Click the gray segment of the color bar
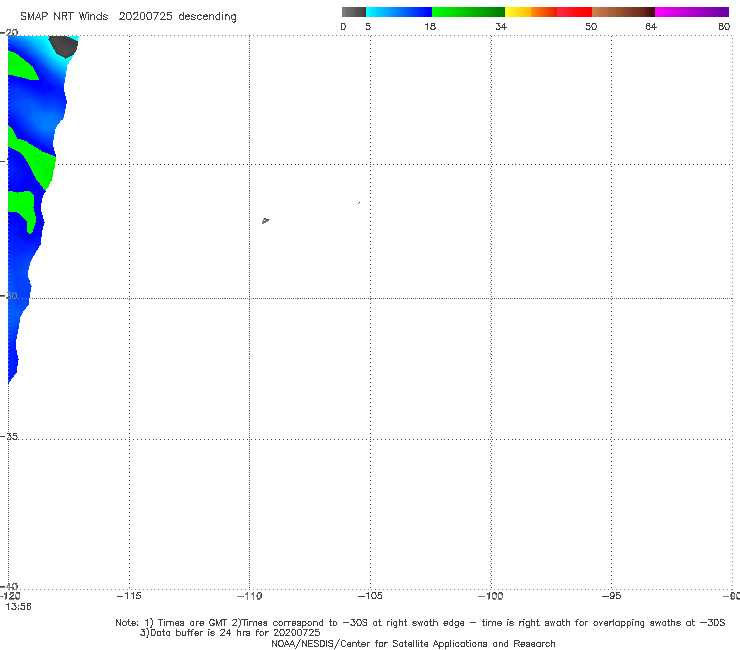The height and width of the screenshot is (650, 740). 354,12
